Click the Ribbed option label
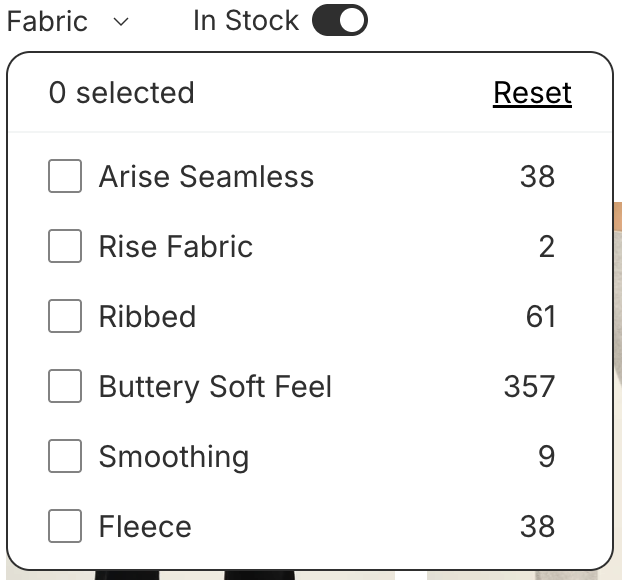This screenshot has width=622, height=580. [148, 317]
